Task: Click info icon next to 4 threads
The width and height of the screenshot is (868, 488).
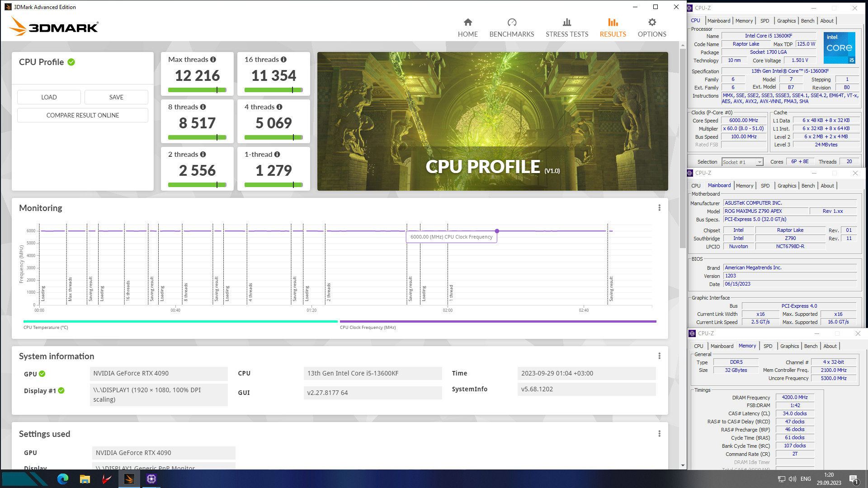Action: pos(279,107)
